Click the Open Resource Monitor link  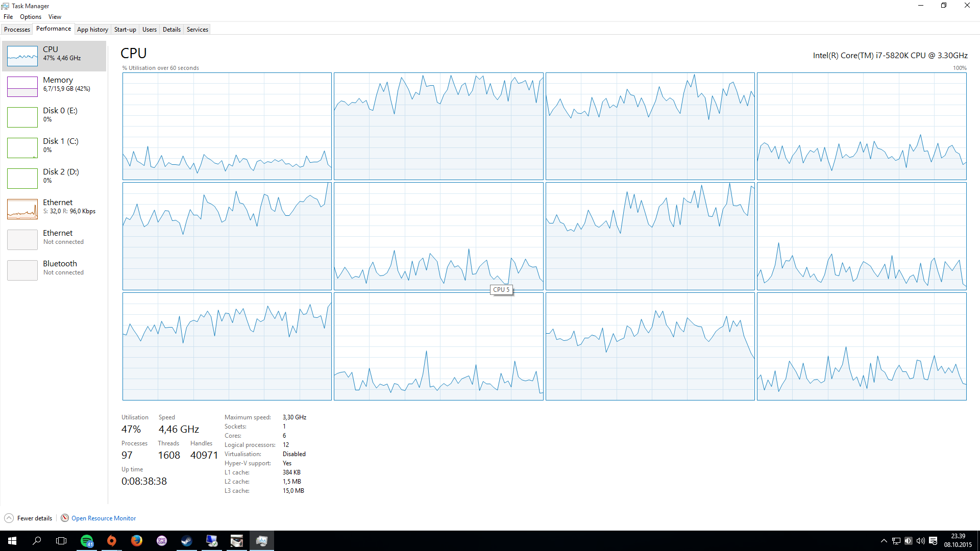(104, 518)
